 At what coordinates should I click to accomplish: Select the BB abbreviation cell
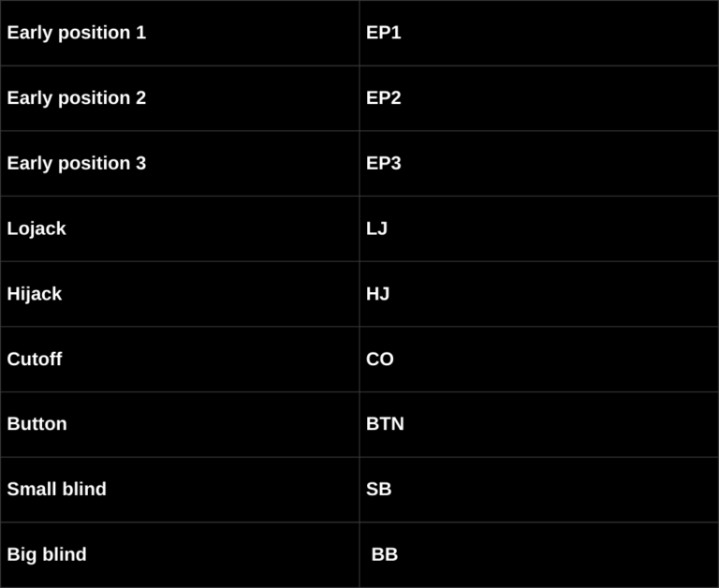pos(384,554)
